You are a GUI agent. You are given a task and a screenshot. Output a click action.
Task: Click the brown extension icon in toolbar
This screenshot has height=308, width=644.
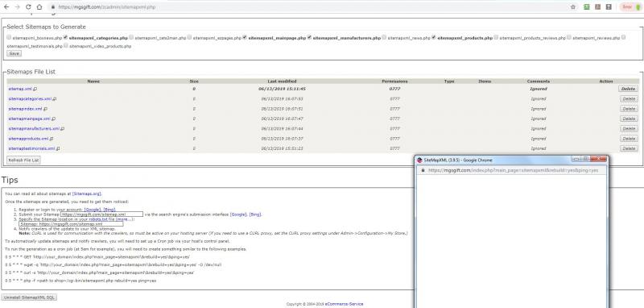tap(598, 7)
